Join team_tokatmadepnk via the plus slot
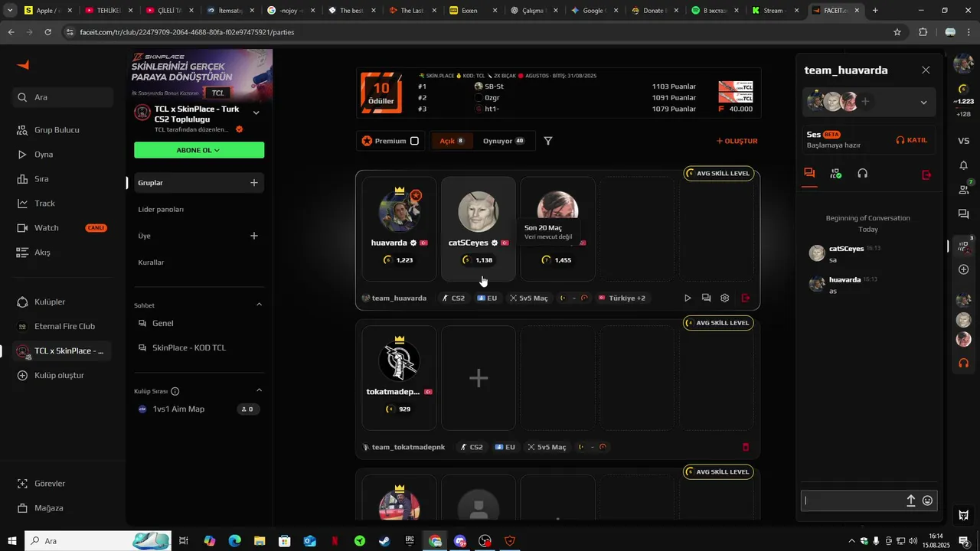 [x=479, y=378]
